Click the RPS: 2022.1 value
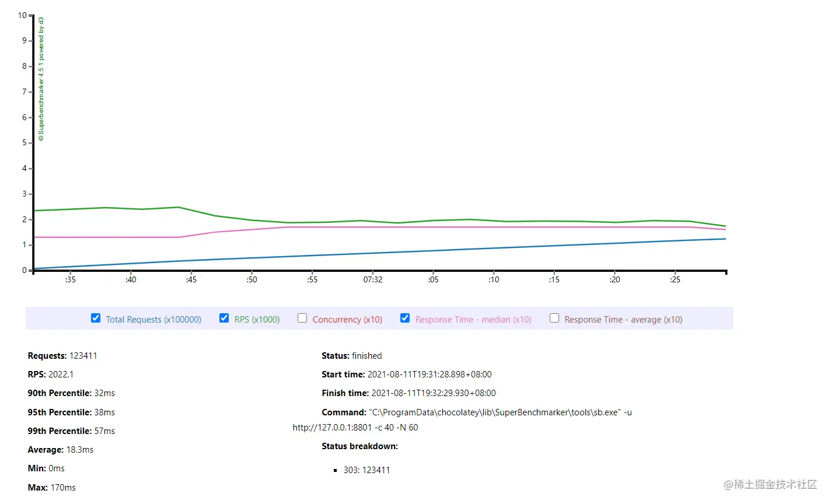Image resolution: width=831 pixels, height=504 pixels. coord(61,374)
